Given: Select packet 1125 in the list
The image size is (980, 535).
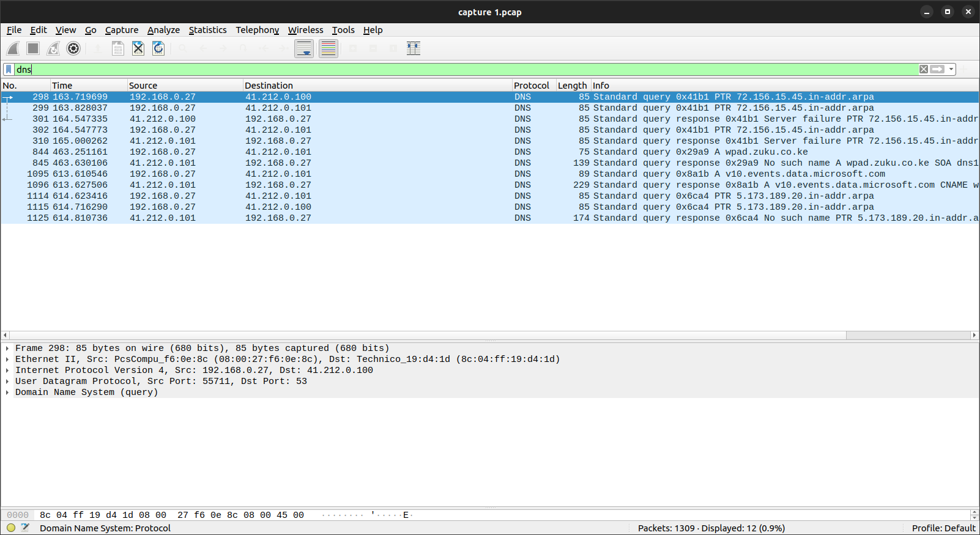Looking at the screenshot, I should point(489,218).
